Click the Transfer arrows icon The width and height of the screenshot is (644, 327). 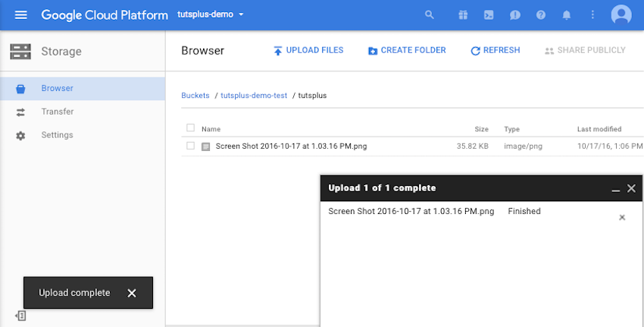click(20, 112)
